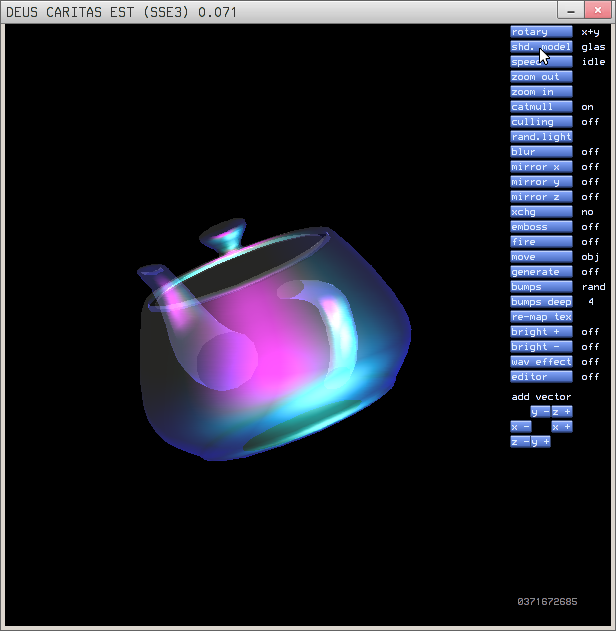
Task: Toggle the blur effect
Action: point(541,152)
